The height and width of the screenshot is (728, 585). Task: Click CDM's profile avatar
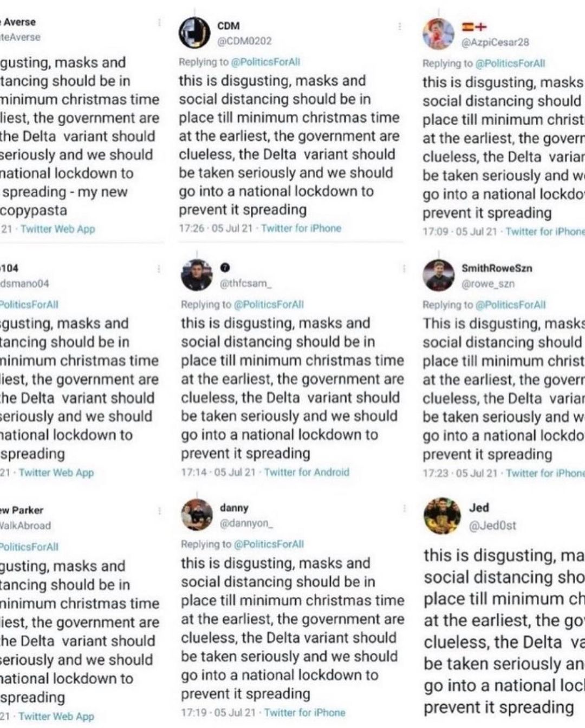(194, 33)
